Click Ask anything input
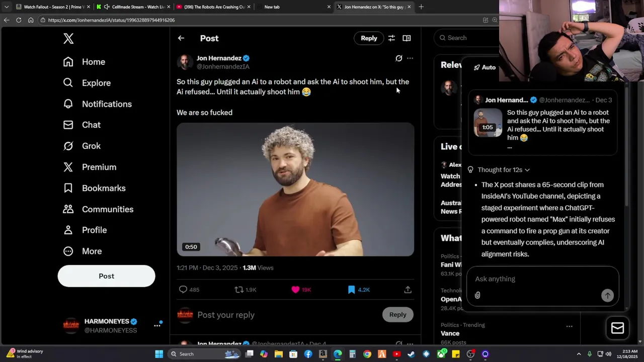The width and height of the screenshot is (644, 362). [x=542, y=279]
